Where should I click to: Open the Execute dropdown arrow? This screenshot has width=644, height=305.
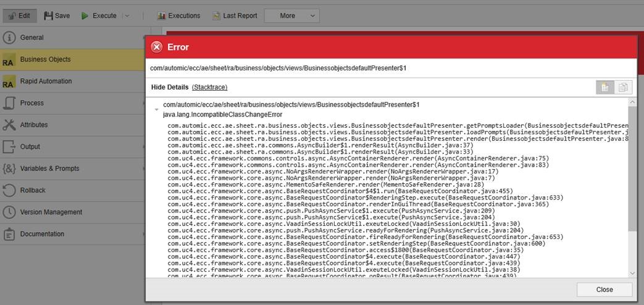pyautogui.click(x=127, y=16)
